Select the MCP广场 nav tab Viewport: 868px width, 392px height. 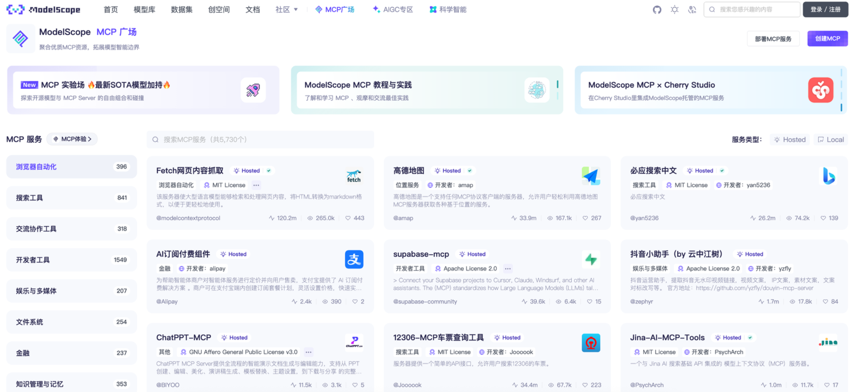click(x=335, y=10)
